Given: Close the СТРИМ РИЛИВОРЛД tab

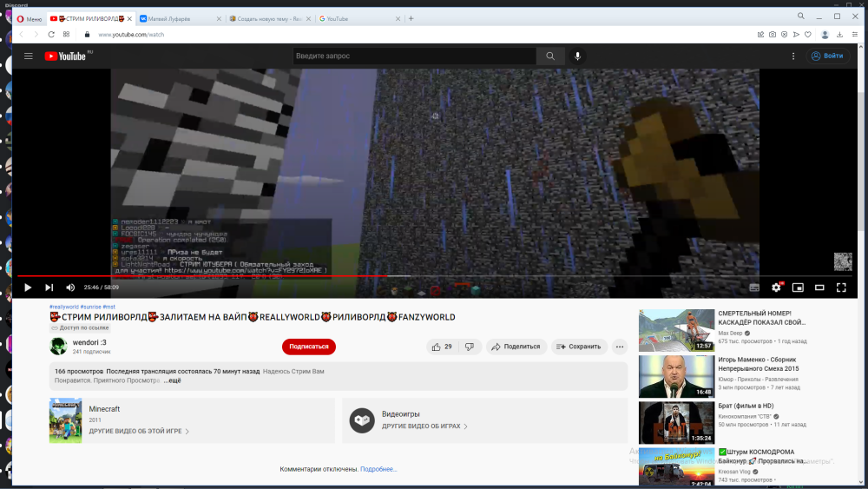Looking at the screenshot, I should 129,19.
